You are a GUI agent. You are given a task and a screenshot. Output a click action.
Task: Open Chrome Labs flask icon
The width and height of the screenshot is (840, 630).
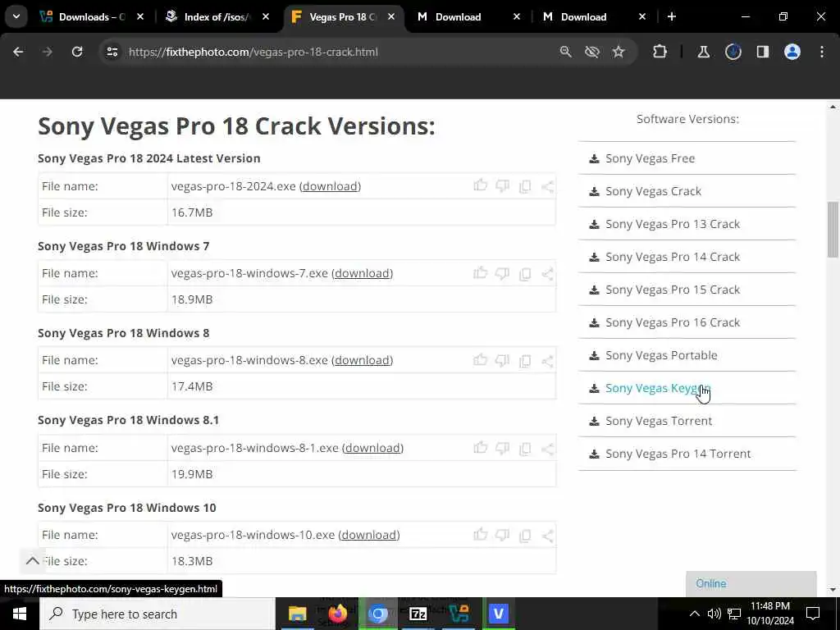pos(703,52)
